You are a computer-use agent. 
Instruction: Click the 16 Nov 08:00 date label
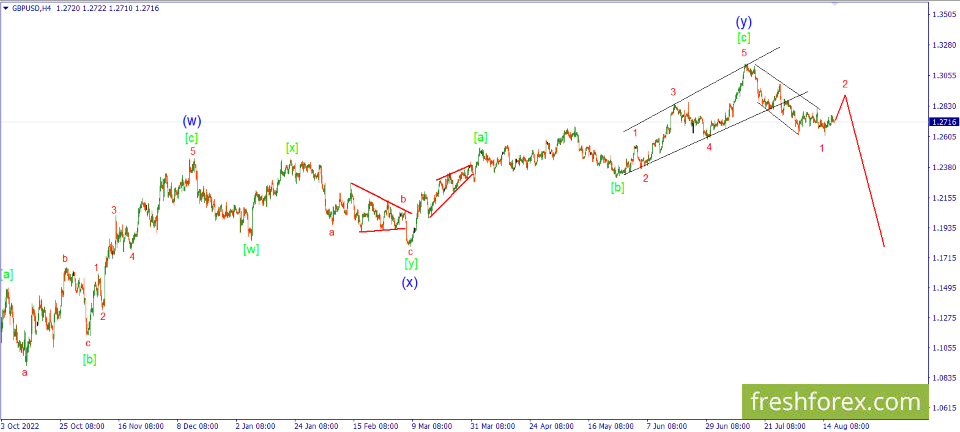coord(140,426)
